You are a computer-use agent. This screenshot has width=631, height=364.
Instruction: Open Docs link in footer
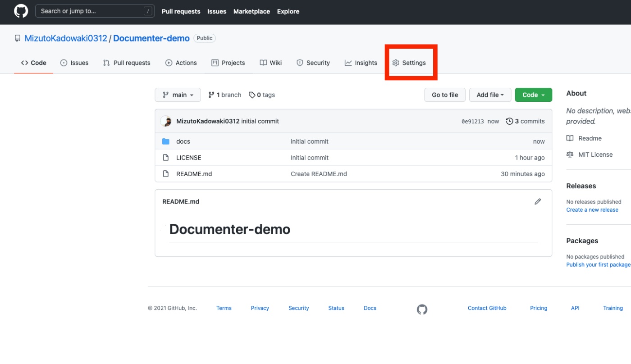pos(370,308)
